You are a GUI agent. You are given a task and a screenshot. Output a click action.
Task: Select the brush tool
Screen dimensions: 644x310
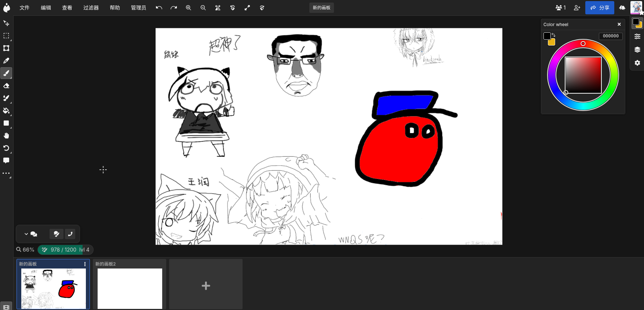(6, 73)
